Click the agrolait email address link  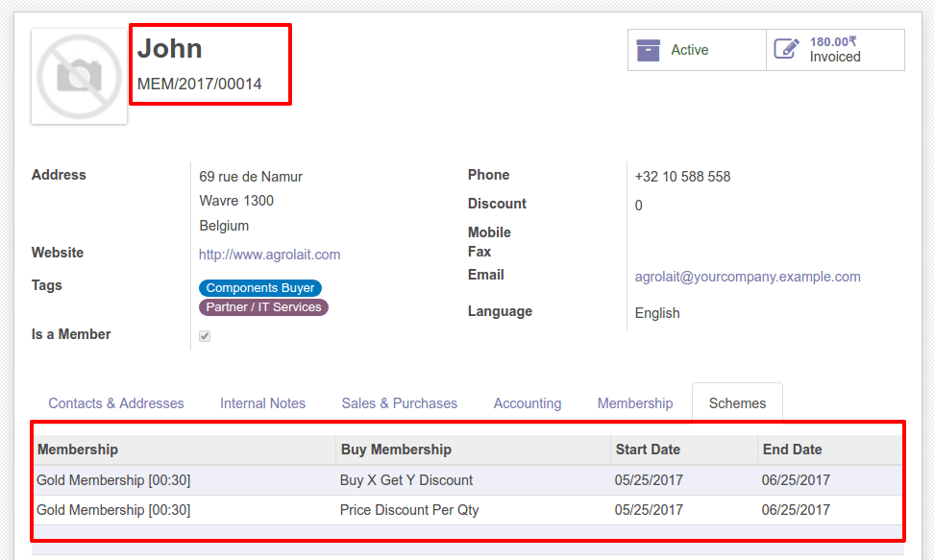coord(748,277)
